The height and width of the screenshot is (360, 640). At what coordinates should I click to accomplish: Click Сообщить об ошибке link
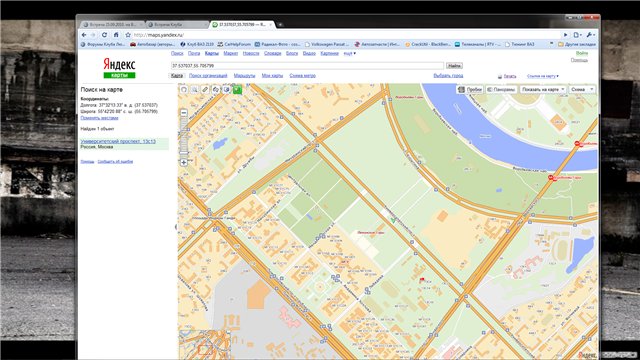coord(115,162)
